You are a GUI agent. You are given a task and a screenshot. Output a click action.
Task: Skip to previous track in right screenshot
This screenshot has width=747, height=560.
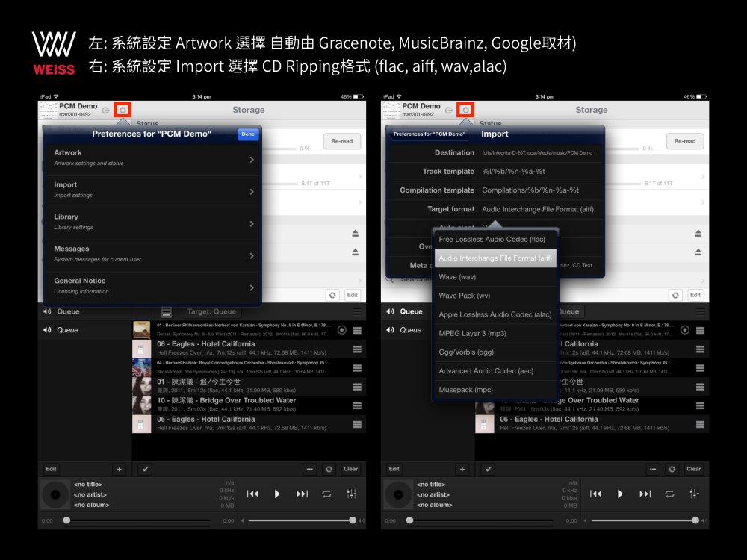click(x=595, y=494)
